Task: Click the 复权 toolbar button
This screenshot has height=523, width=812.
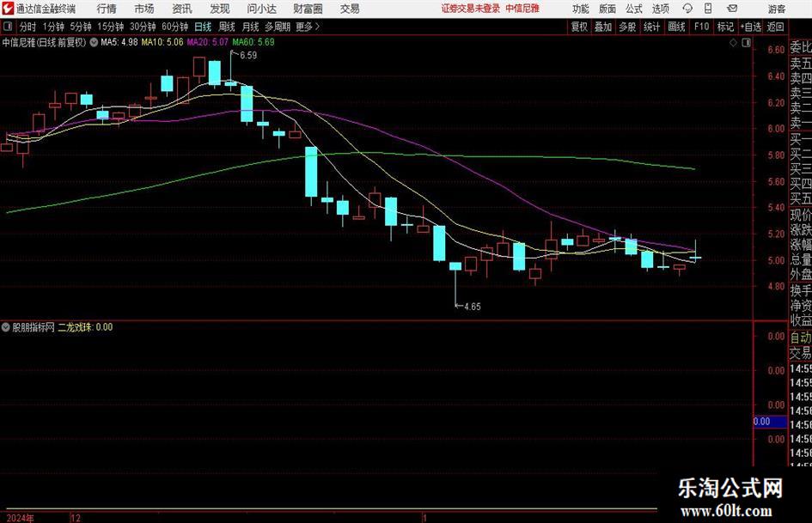Action: pos(579,27)
